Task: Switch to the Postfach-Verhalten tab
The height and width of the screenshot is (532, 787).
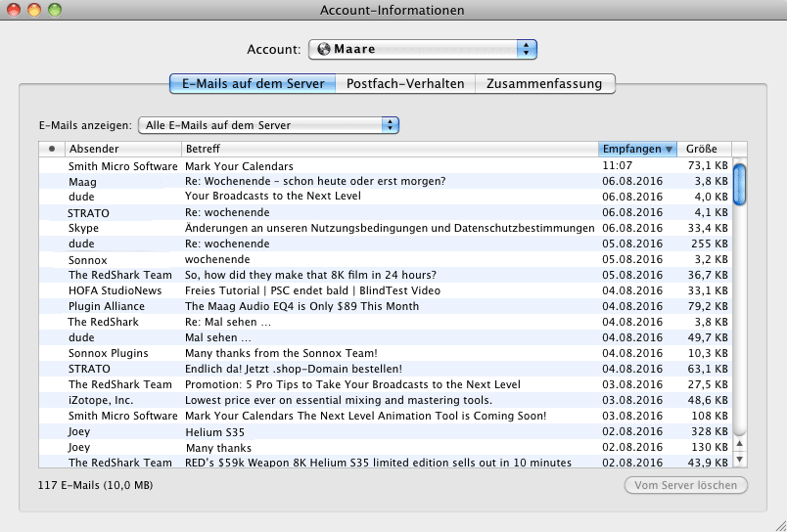Action: click(405, 84)
